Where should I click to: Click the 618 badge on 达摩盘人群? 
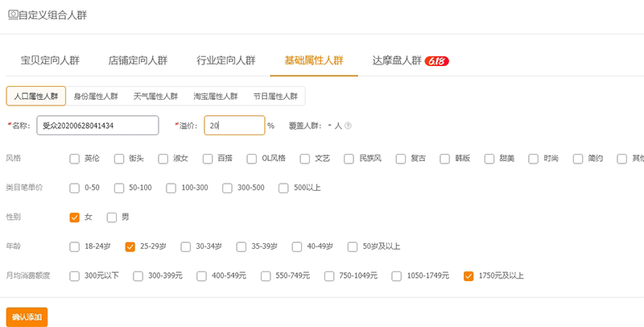tap(436, 60)
